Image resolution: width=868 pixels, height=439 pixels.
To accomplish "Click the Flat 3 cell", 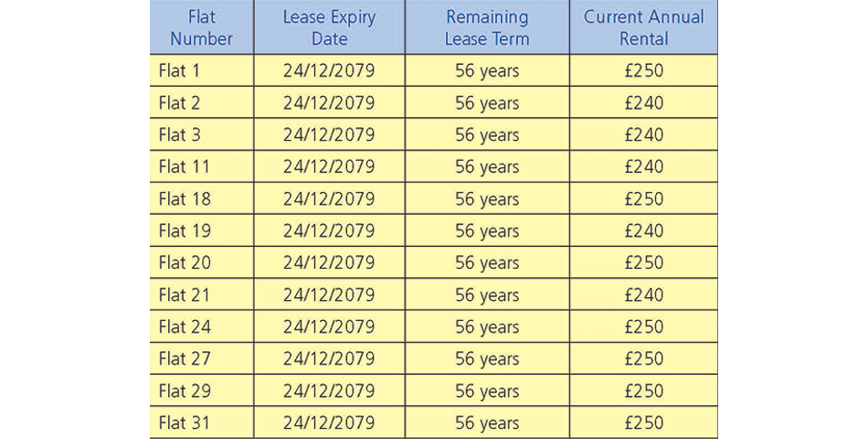I will point(202,134).
